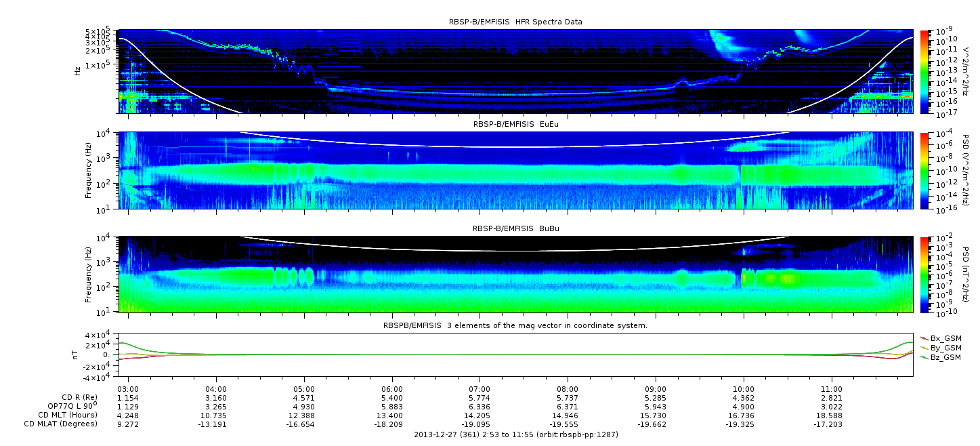Click the Bx_GSM legend entry

click(x=945, y=338)
